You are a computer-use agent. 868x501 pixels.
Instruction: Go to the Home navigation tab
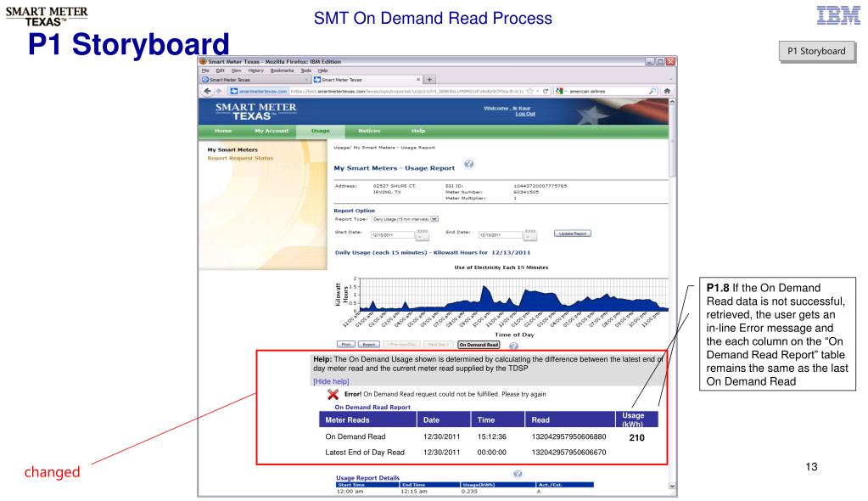coord(223,131)
